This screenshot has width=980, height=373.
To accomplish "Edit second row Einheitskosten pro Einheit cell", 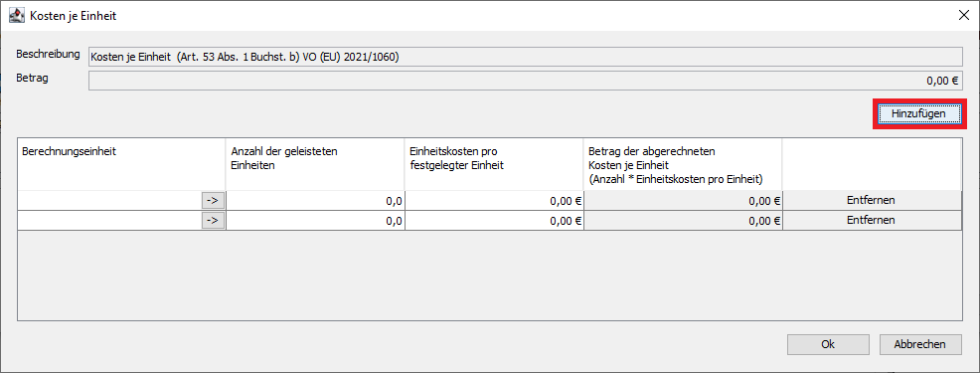I will (494, 220).
